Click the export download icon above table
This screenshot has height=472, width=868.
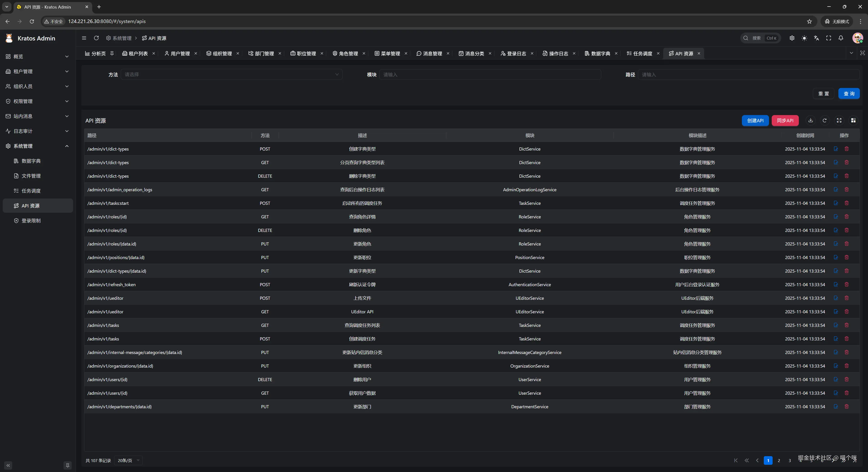click(811, 120)
